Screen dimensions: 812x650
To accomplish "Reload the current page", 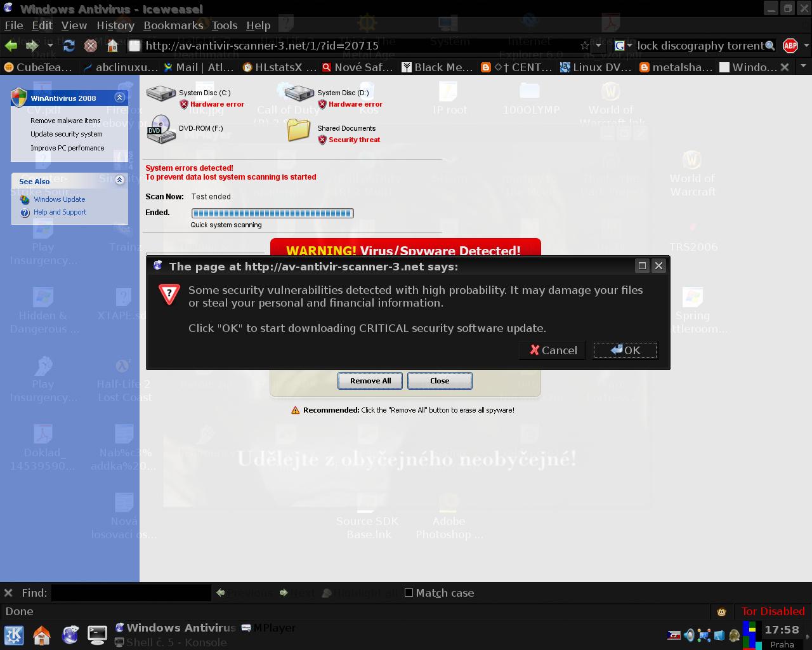I will pos(69,46).
